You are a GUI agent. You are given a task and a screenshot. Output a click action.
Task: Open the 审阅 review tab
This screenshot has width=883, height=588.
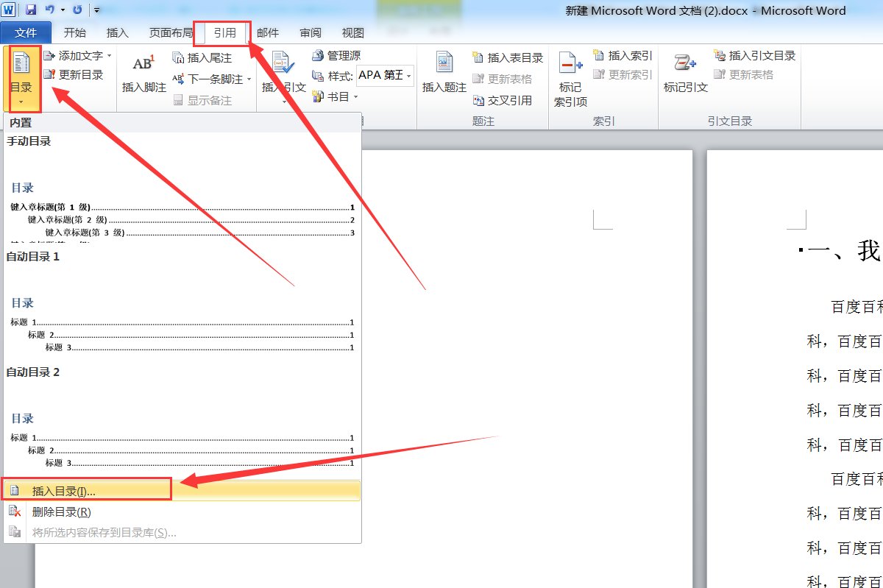tap(310, 33)
